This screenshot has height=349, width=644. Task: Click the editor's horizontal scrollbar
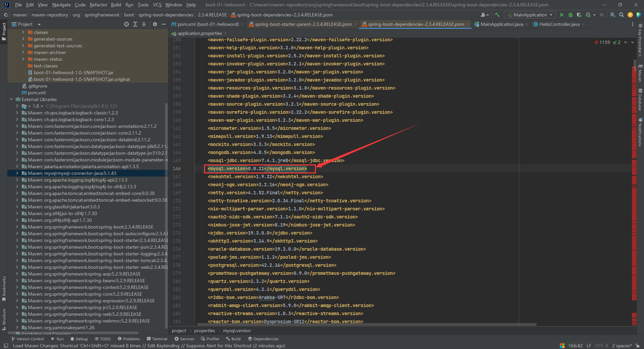tap(367, 325)
